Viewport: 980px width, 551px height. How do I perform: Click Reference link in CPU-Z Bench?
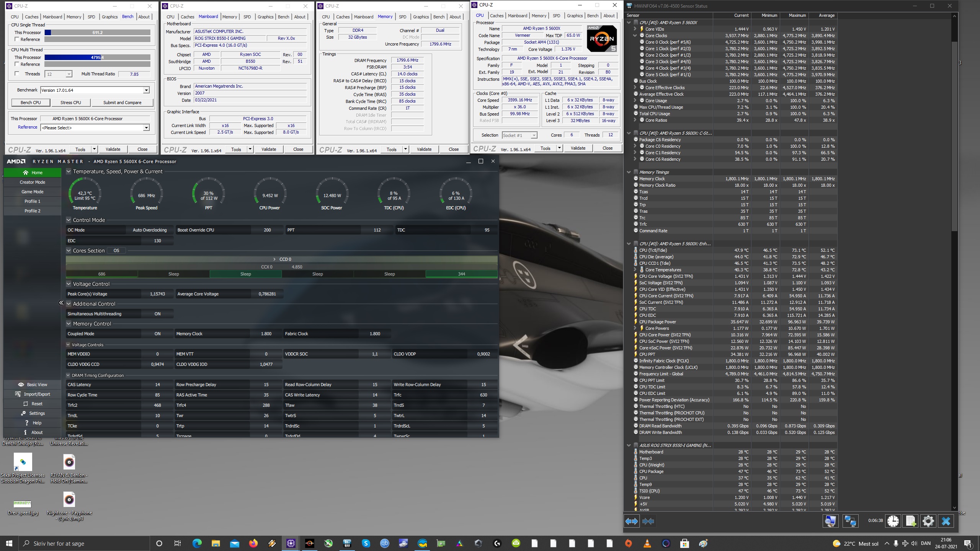tap(28, 127)
